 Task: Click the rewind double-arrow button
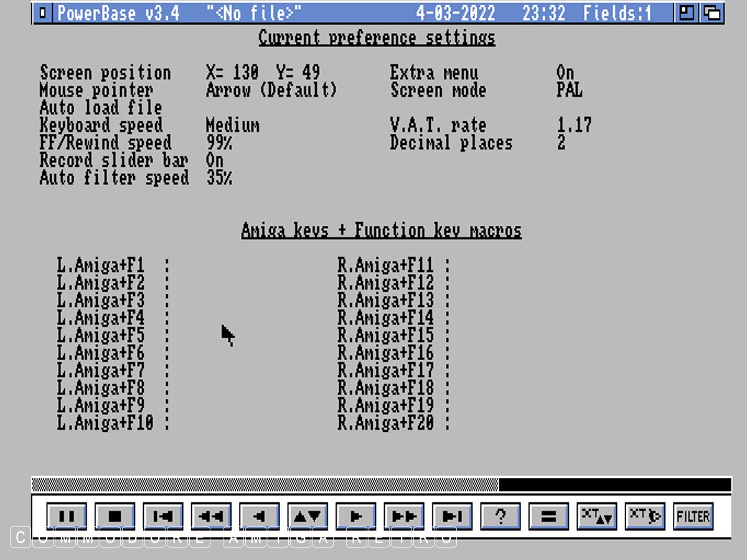pos(211,516)
